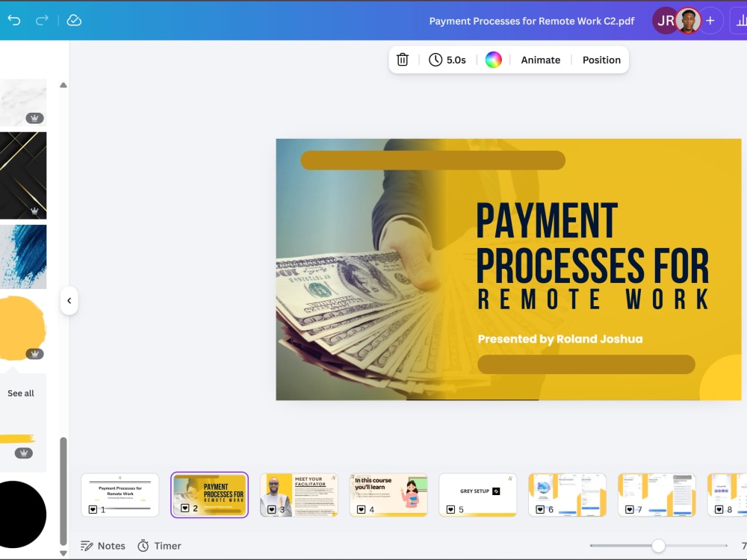Click the side panel scroll up arrow

tap(63, 85)
